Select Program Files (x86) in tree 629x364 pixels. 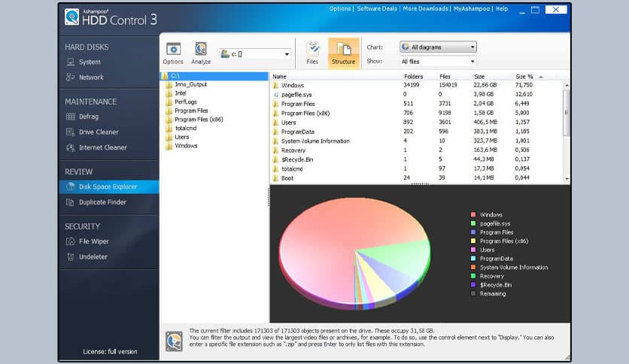(199, 120)
